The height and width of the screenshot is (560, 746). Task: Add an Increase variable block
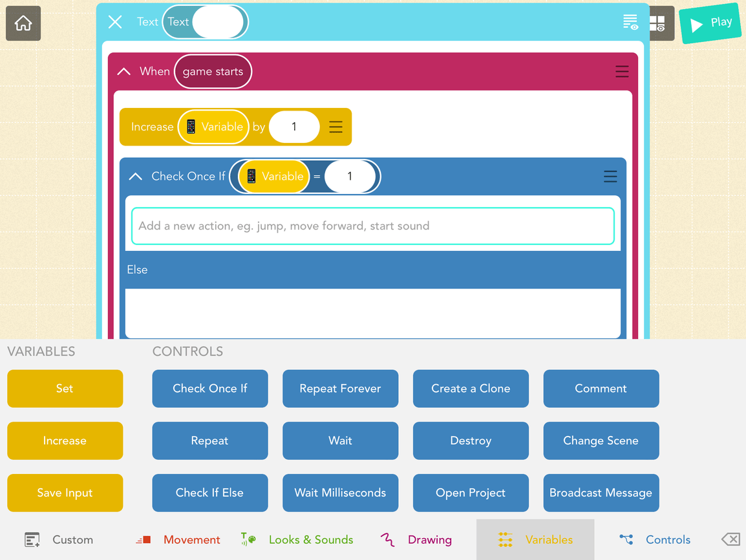65,440
